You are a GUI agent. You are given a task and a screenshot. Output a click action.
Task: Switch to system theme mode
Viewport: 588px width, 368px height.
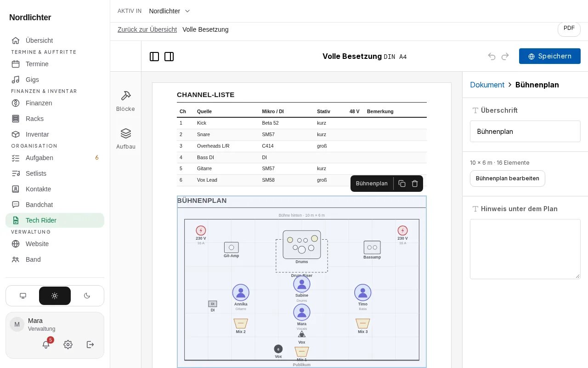coord(23,296)
